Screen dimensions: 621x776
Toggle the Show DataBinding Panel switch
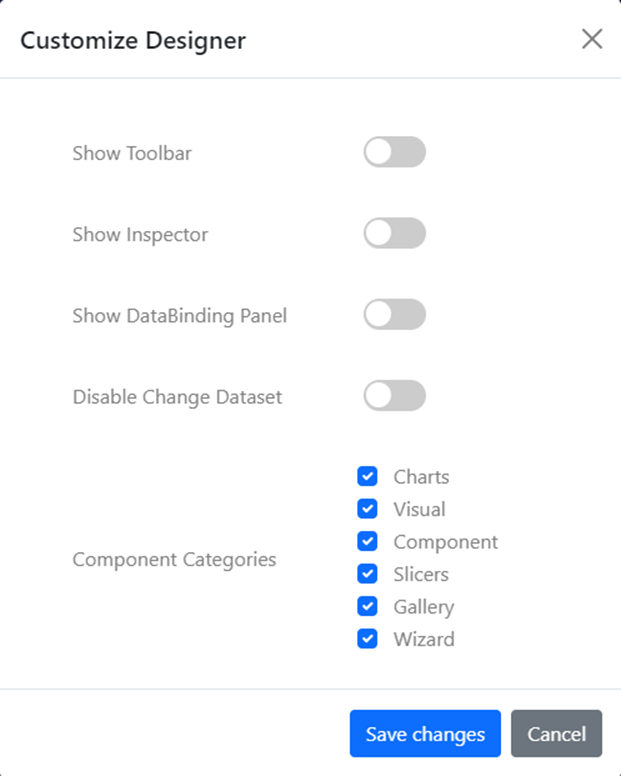(x=394, y=314)
